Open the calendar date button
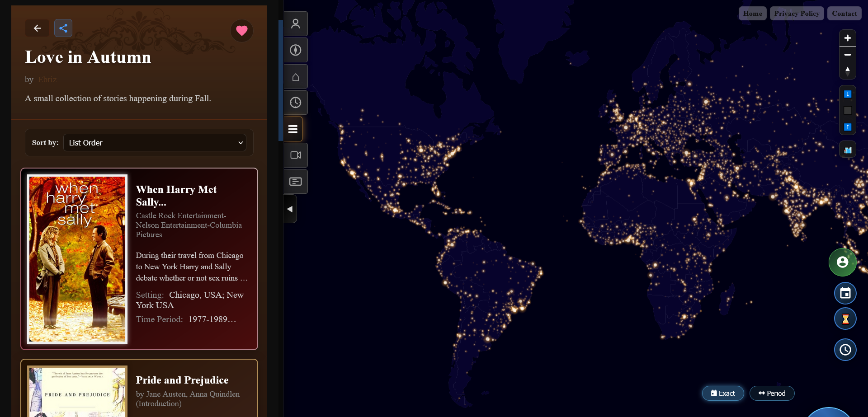 click(845, 293)
